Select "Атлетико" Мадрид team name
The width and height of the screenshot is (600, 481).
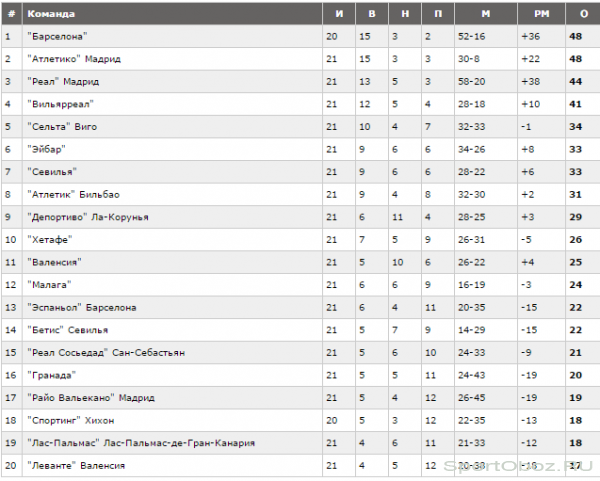[x=74, y=59]
